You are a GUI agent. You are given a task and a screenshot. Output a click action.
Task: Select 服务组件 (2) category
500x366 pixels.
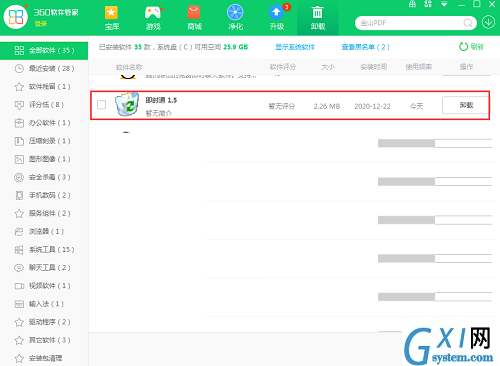(x=44, y=213)
